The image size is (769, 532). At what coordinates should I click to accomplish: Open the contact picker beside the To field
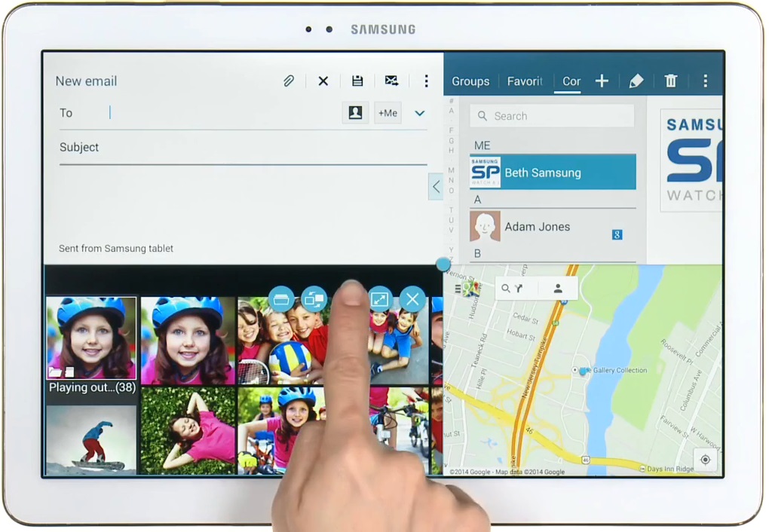pos(355,113)
